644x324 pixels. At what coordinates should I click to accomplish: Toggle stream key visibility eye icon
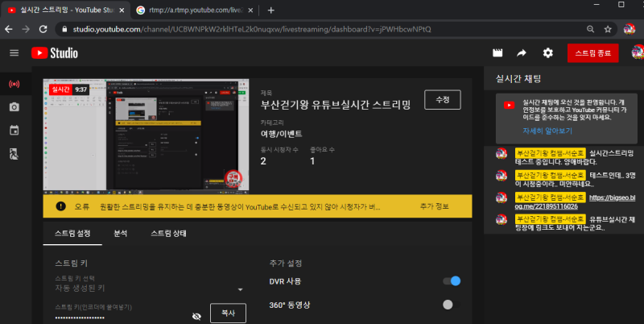[196, 316]
